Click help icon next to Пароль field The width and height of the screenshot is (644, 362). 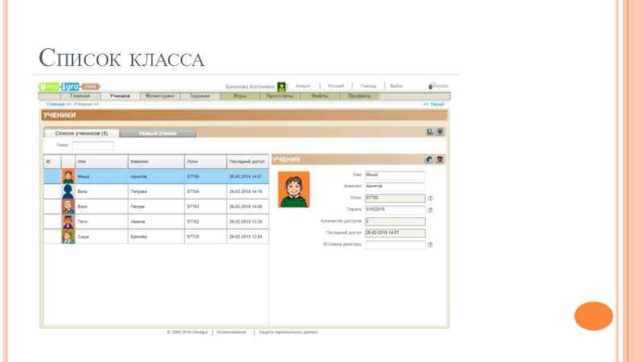431,210
